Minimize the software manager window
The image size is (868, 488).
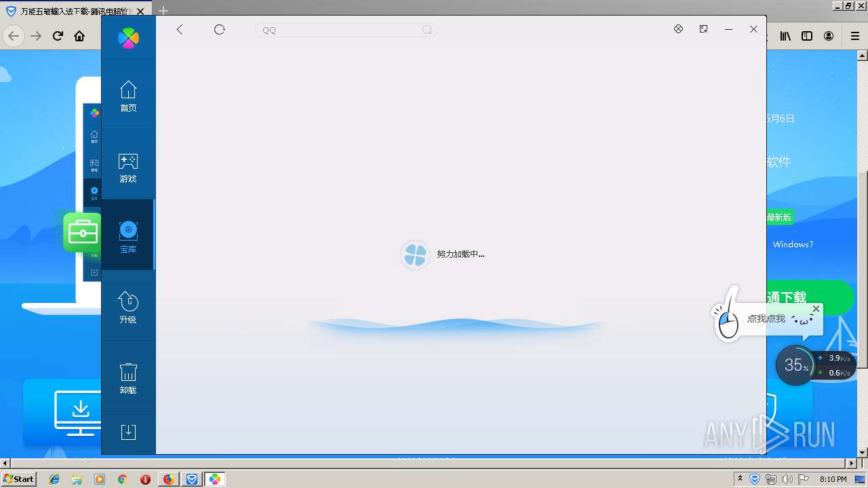728,29
